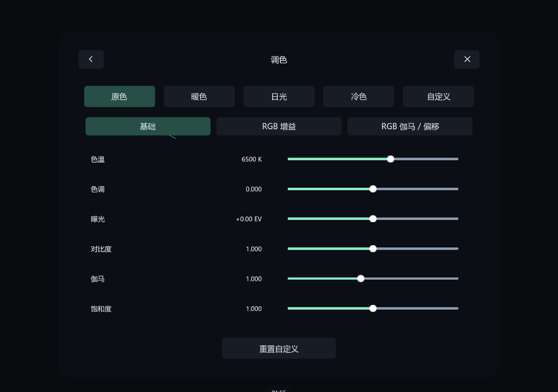This screenshot has width=558, height=392.
Task: Click the 曝光 slider thumb
Action: (373, 219)
